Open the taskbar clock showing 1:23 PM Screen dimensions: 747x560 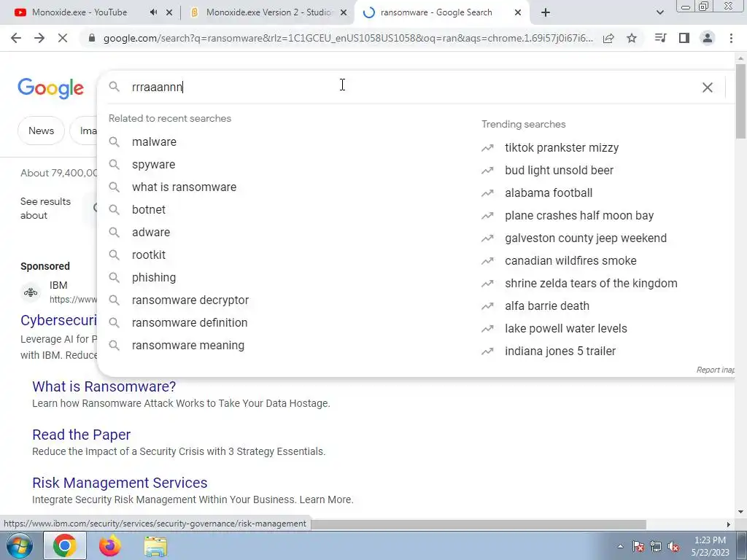point(710,546)
